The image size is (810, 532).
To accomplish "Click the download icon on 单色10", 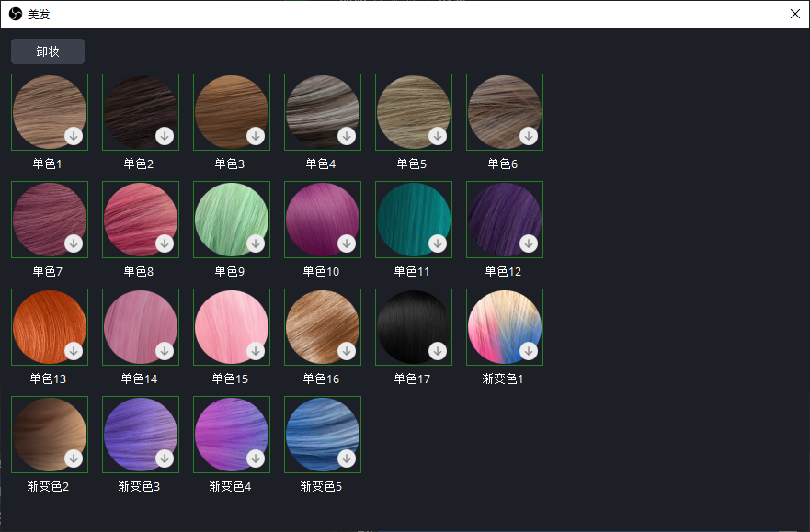I will coord(345,243).
